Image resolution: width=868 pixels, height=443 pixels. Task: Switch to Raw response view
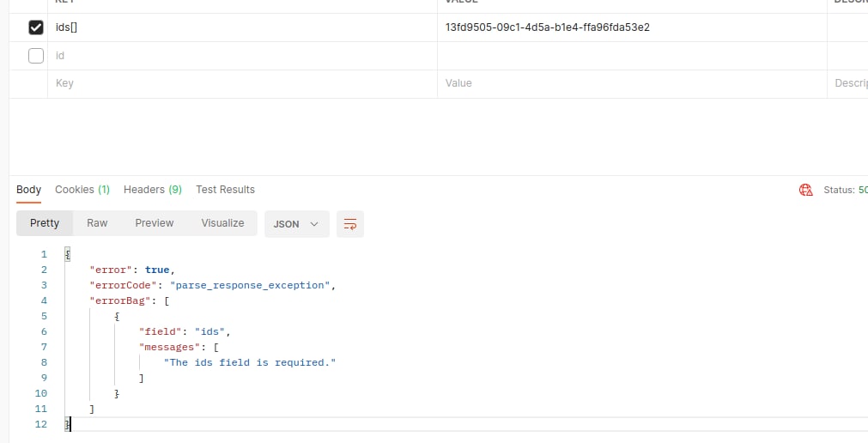click(x=97, y=223)
